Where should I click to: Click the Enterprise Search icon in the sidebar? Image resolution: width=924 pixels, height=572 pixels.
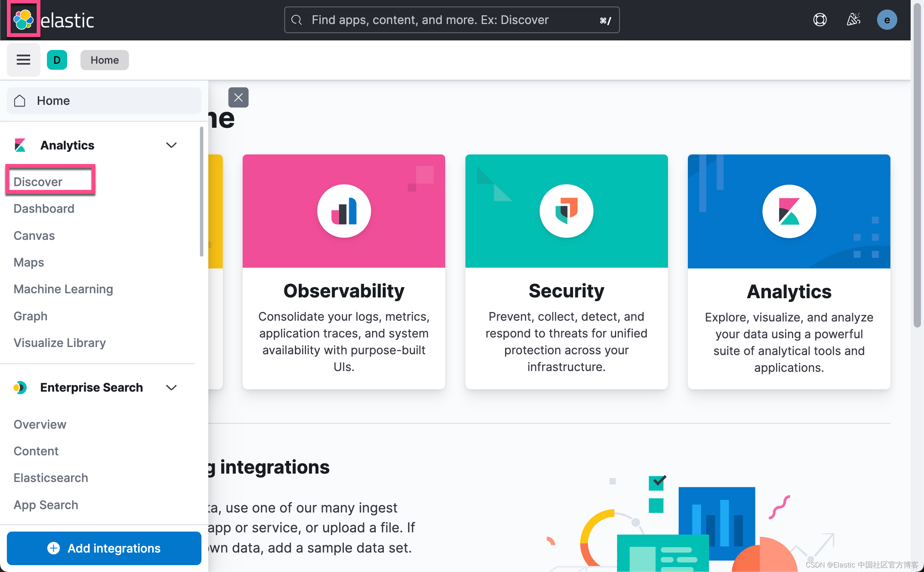(20, 387)
